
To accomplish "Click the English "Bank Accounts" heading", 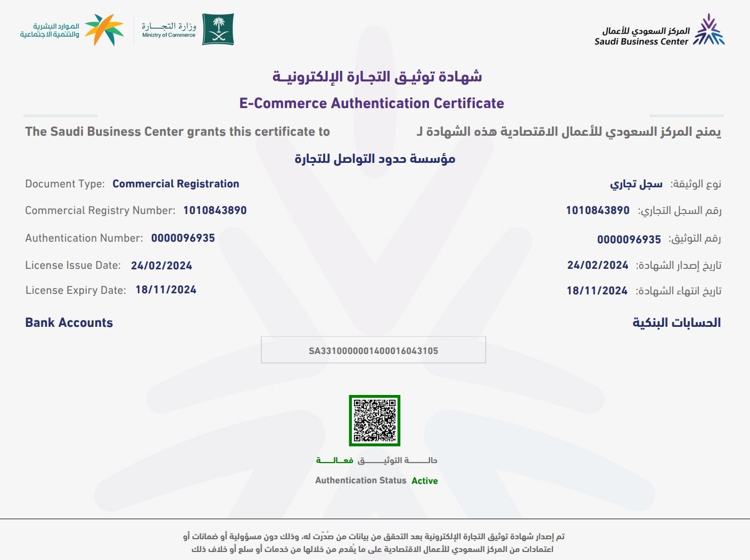I will tap(69, 323).
